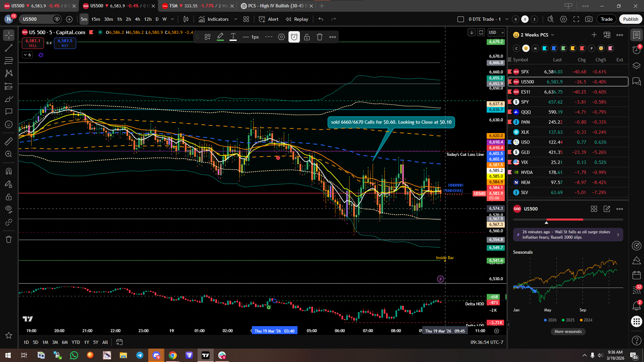Select the trend line drawing tool
This screenshot has width=644, height=362.
pyautogui.click(x=9, y=48)
